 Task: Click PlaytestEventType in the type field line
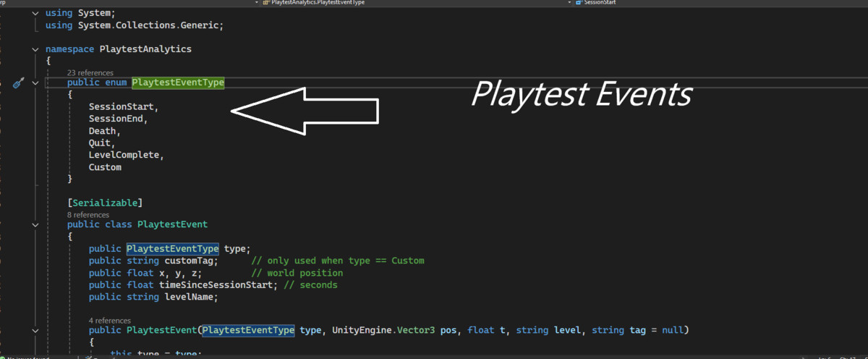pos(173,248)
